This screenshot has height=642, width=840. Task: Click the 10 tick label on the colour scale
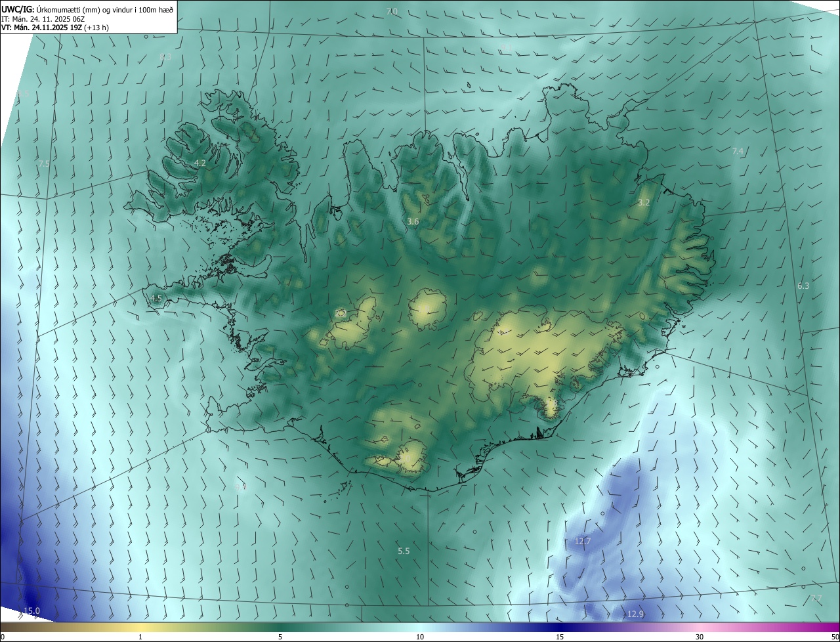420,637
